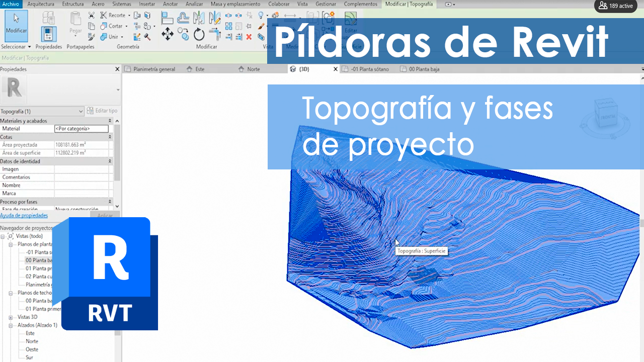Close the {3D} view tab
The image size is (644, 362).
point(336,69)
